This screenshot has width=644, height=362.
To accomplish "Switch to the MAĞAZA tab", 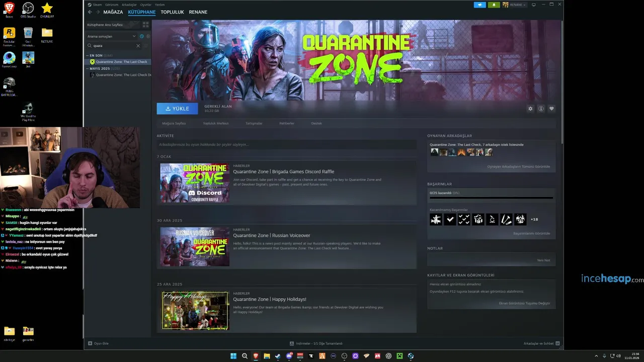I will coord(113,12).
